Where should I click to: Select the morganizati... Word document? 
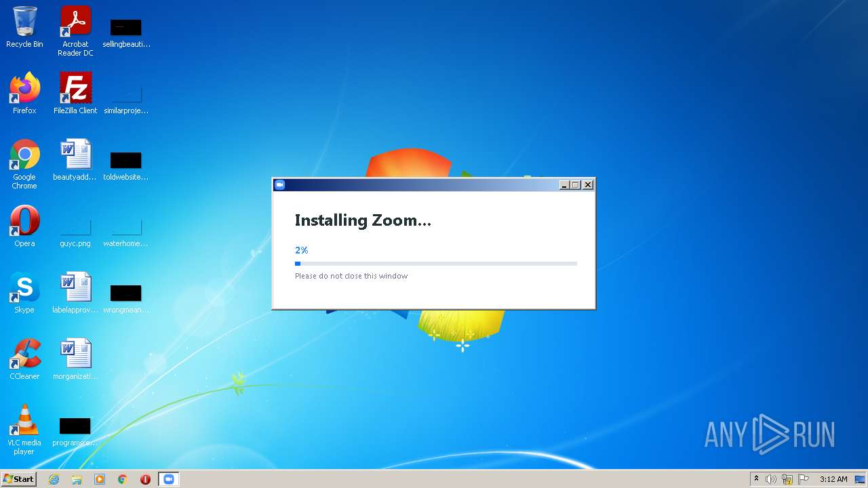point(75,359)
